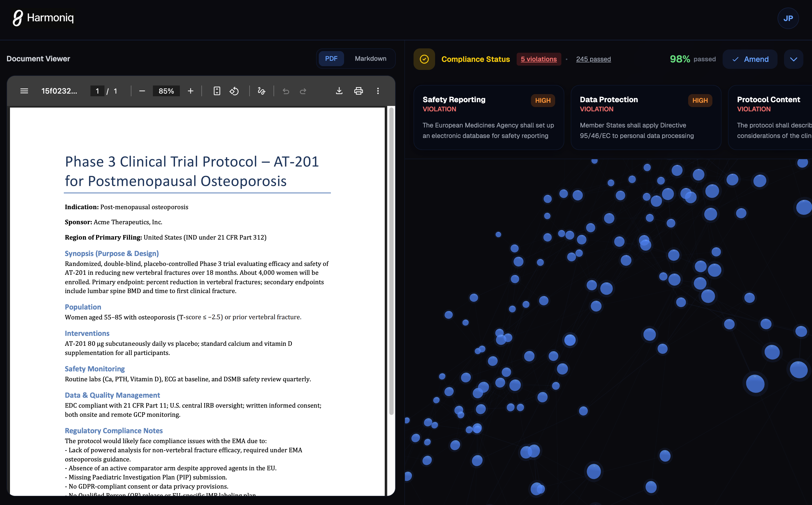This screenshot has width=812, height=505.
Task: Select the draw annotation tool
Action: pos(261,91)
